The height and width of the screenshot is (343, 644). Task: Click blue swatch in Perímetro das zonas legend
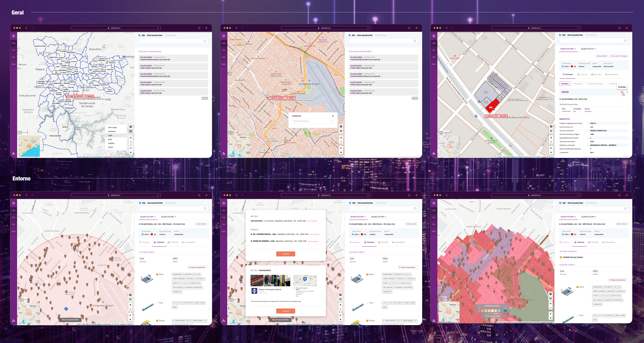click(x=505, y=311)
